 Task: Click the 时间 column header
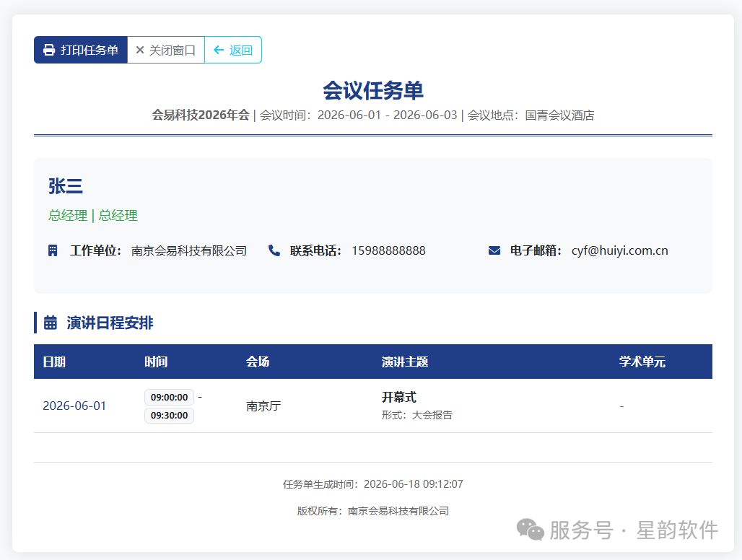[x=156, y=362]
